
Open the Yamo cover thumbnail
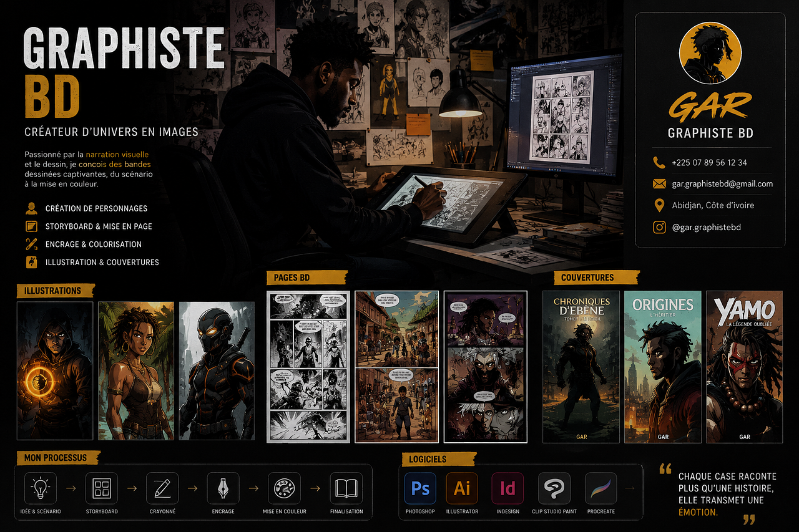click(745, 367)
